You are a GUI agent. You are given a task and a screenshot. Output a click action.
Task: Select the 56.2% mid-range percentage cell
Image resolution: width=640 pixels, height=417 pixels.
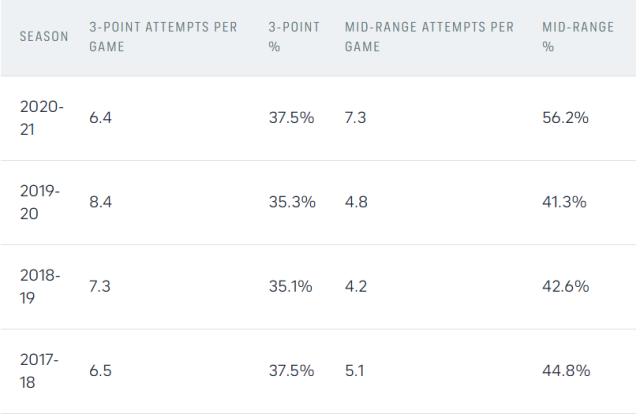[565, 118]
